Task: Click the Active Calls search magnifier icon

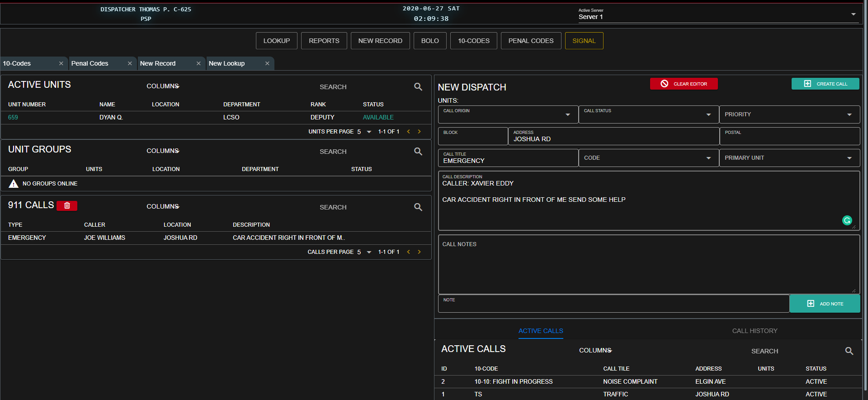Action: tap(849, 351)
